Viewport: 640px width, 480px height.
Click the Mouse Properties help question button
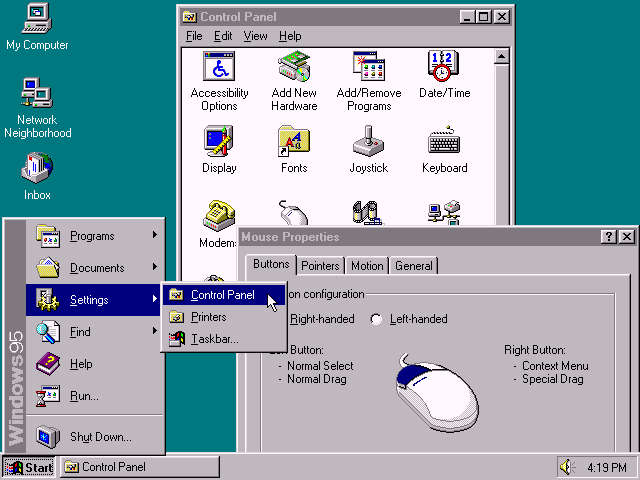(x=608, y=237)
